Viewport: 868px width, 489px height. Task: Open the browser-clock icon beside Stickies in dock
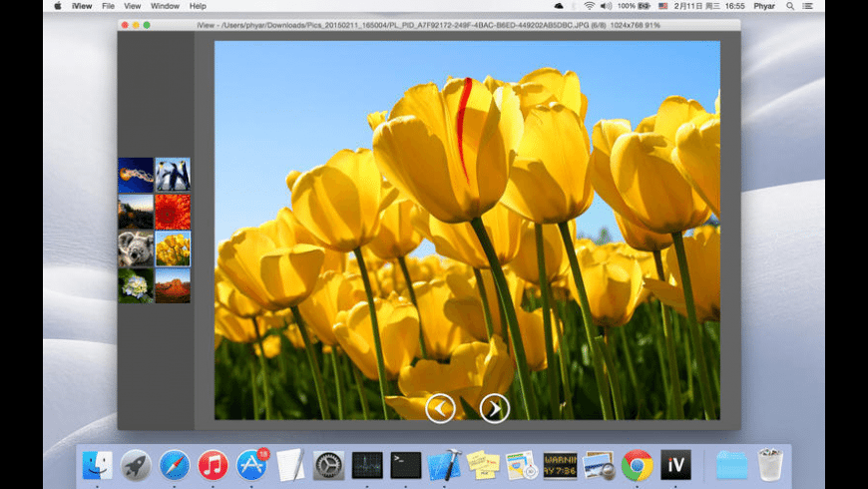click(x=522, y=465)
